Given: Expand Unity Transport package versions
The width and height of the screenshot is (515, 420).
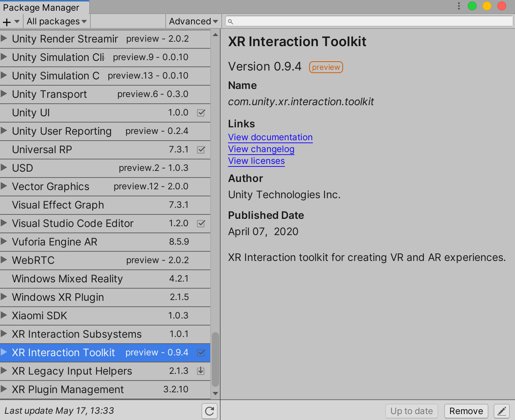Looking at the screenshot, I should pyautogui.click(x=4, y=93).
